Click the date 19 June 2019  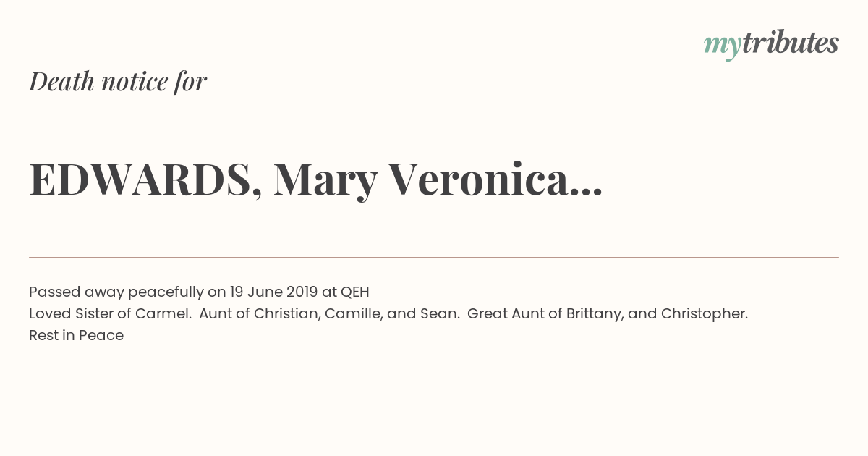[273, 292]
